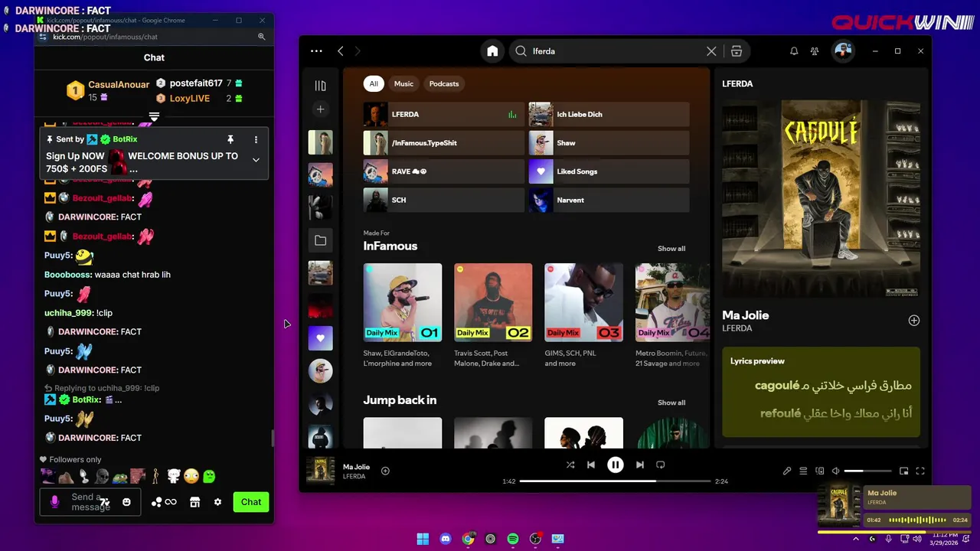Adjust the Spotify volume slider

pyautogui.click(x=868, y=471)
